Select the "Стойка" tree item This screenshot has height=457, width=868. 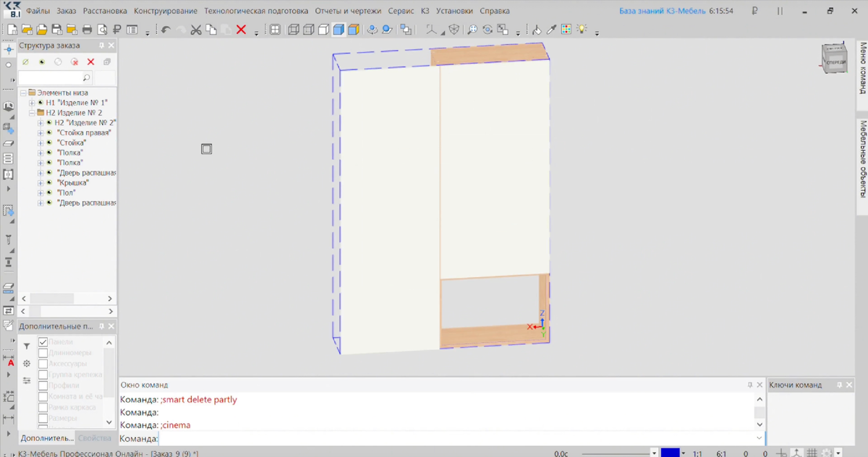(x=71, y=143)
